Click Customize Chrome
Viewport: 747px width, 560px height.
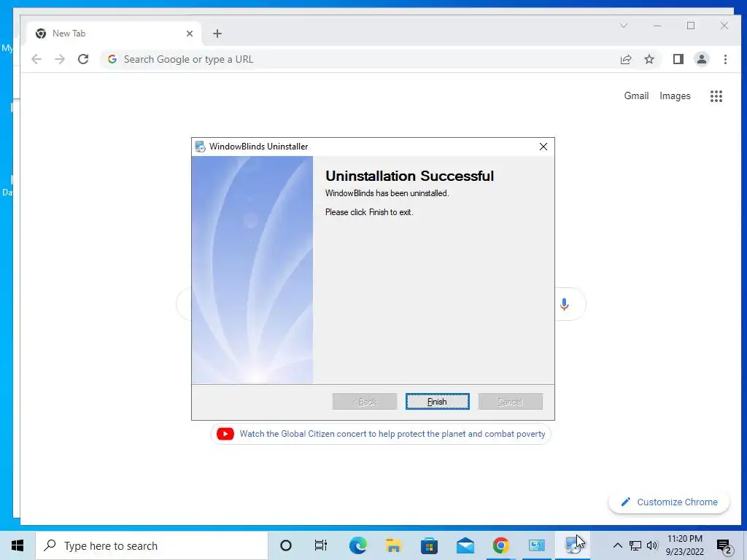tap(669, 502)
